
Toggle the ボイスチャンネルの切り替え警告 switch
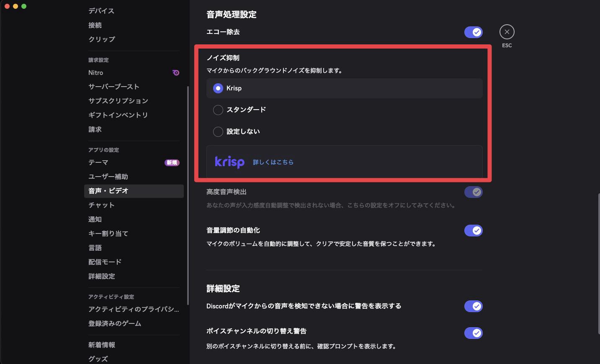(x=473, y=333)
